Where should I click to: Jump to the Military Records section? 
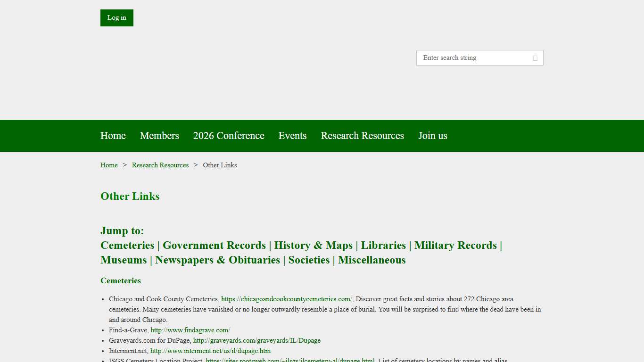tap(455, 246)
